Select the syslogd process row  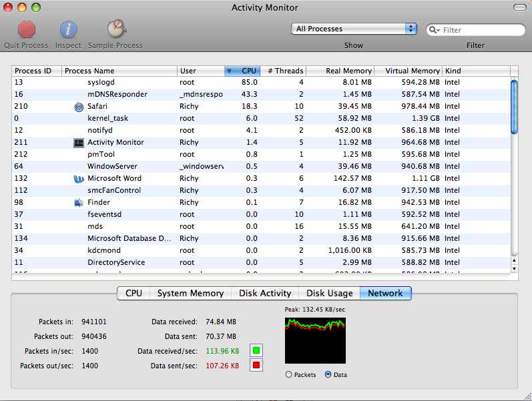[x=261, y=83]
